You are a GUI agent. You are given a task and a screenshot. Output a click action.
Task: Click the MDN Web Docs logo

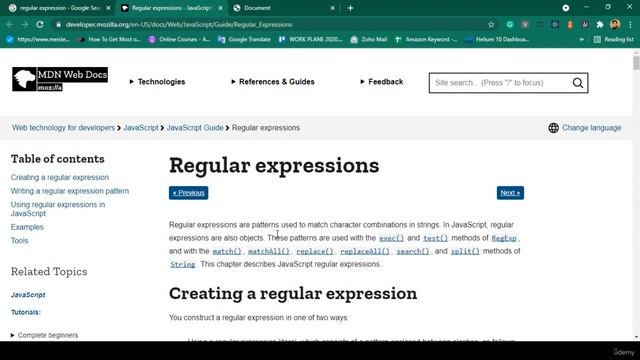pyautogui.click(x=60, y=79)
